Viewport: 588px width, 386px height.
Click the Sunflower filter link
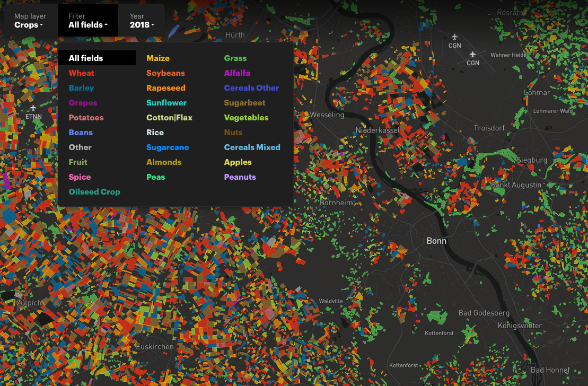[165, 102]
